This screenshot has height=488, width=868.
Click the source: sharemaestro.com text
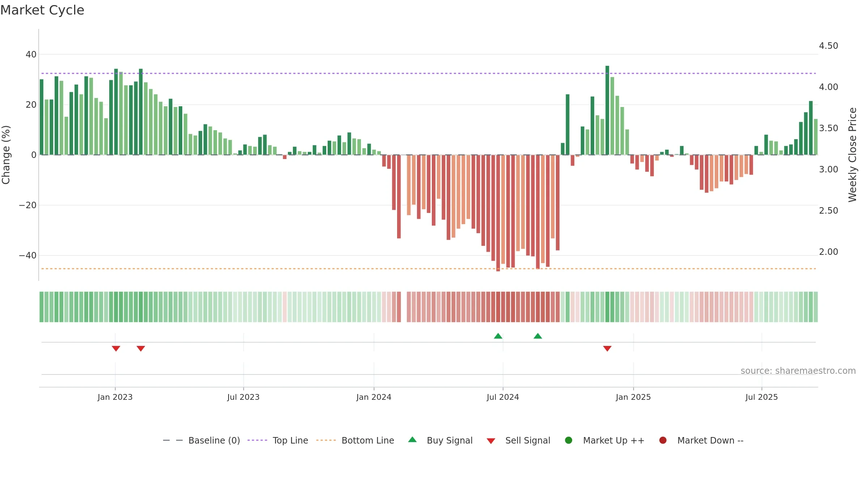798,371
